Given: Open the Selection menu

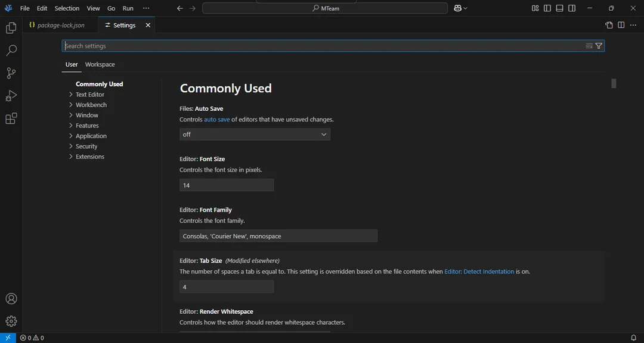Looking at the screenshot, I should (67, 8).
